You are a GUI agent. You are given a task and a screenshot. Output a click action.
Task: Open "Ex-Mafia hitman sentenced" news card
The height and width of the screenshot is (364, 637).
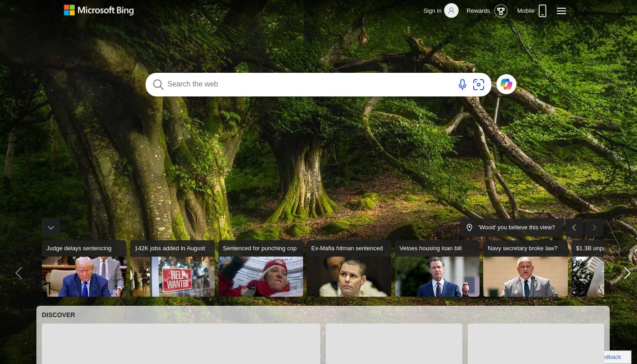[x=349, y=268]
